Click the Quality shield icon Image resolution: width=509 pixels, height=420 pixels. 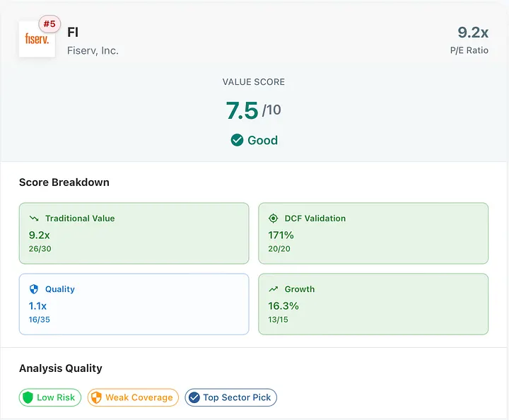34,289
